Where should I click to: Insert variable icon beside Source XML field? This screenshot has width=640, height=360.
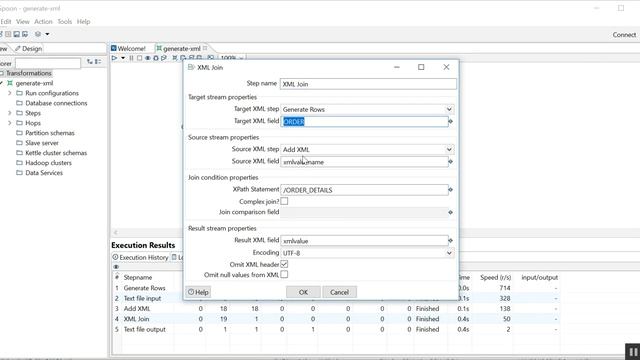[451, 162]
